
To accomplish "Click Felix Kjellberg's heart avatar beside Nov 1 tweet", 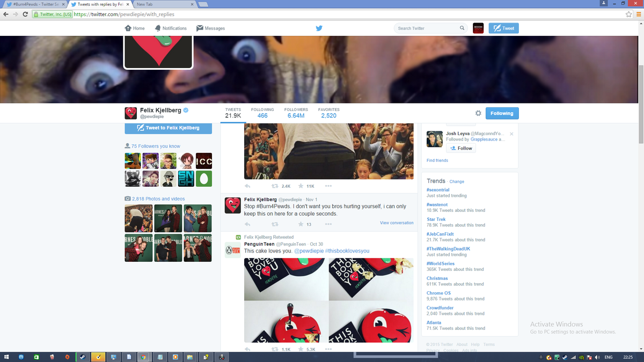I will (x=232, y=205).
